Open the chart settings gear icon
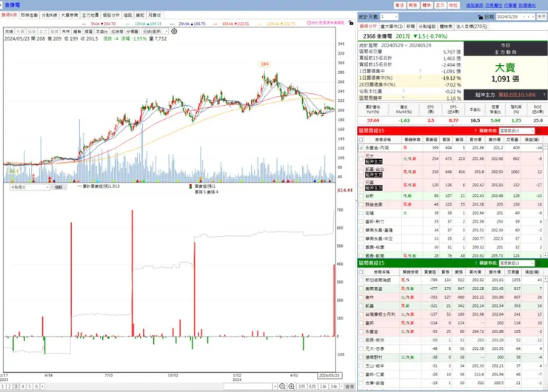 pyautogui.click(x=174, y=31)
